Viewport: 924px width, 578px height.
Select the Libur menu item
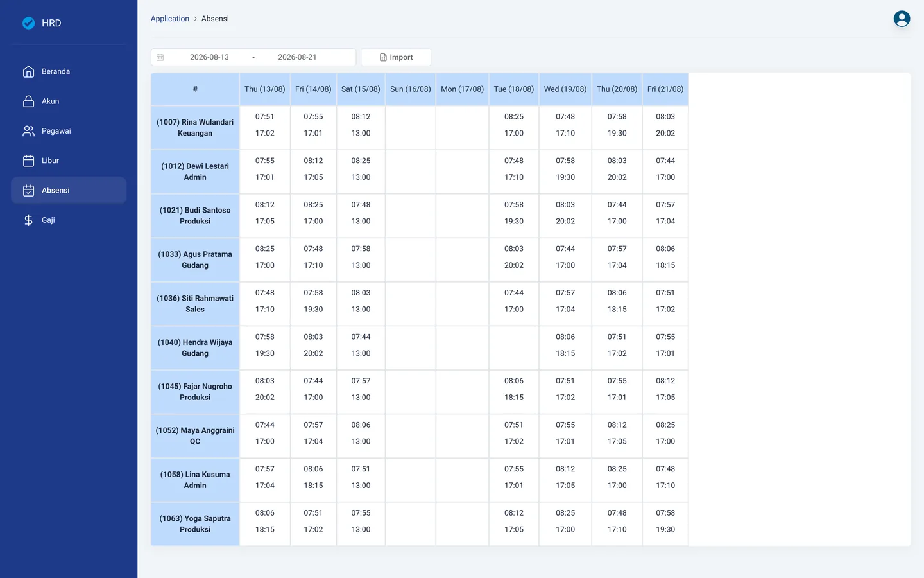[x=69, y=161]
